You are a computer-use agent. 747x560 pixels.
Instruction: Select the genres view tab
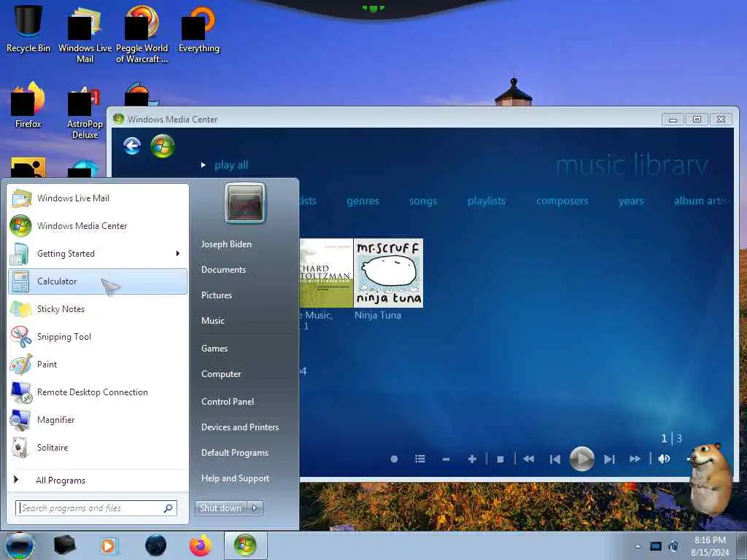click(363, 201)
